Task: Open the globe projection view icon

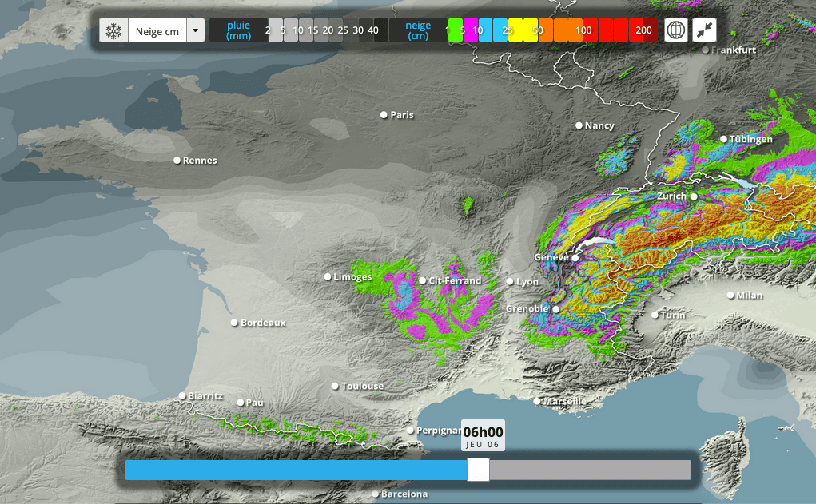Action: click(675, 29)
